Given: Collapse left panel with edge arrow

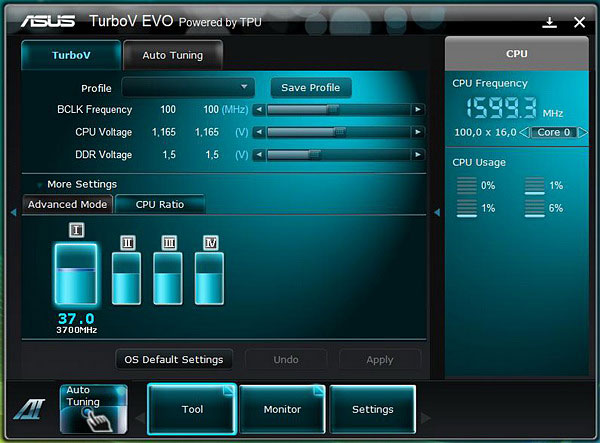Looking at the screenshot, I should [14, 212].
